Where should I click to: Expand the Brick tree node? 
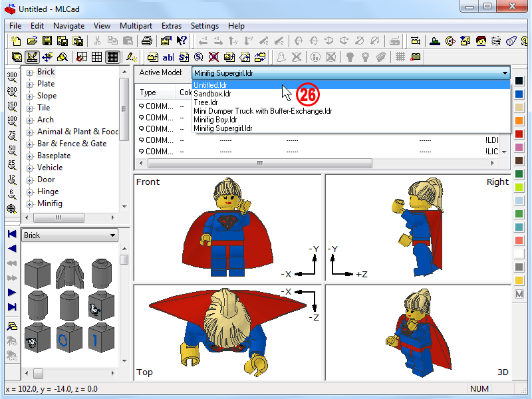tap(29, 72)
